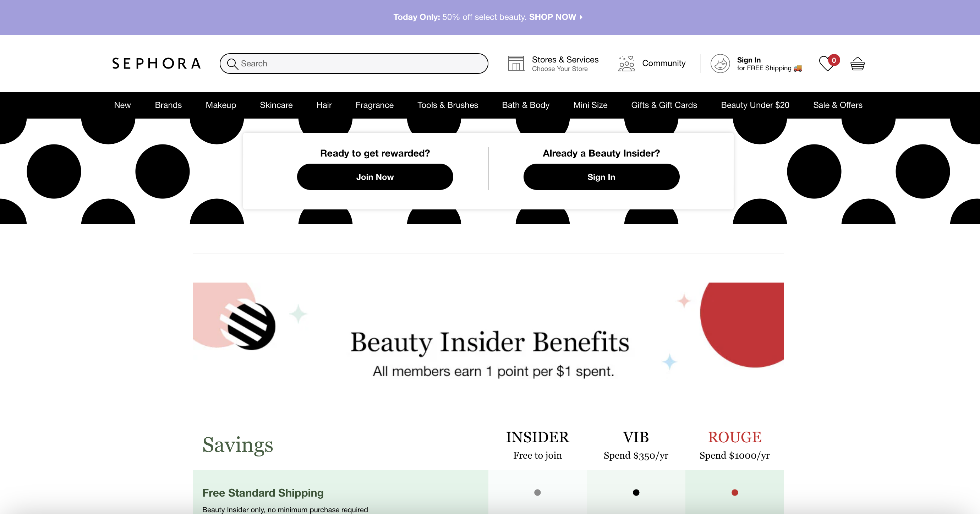This screenshot has width=980, height=514.
Task: Click 'All members earn 1 point per $1 spent'
Action: [493, 371]
